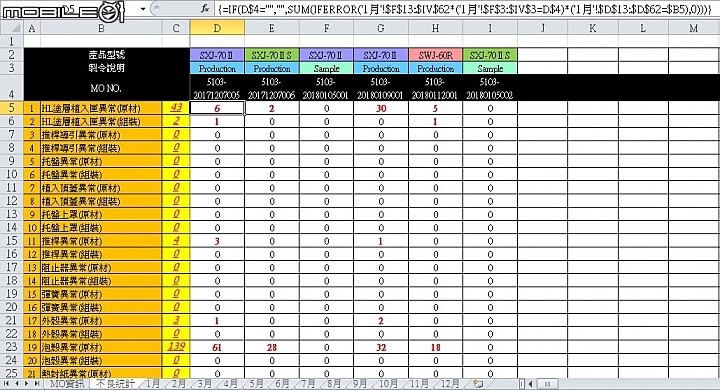Click MO number 5103-20180109001
This screenshot has height=390, width=720.
click(381, 88)
